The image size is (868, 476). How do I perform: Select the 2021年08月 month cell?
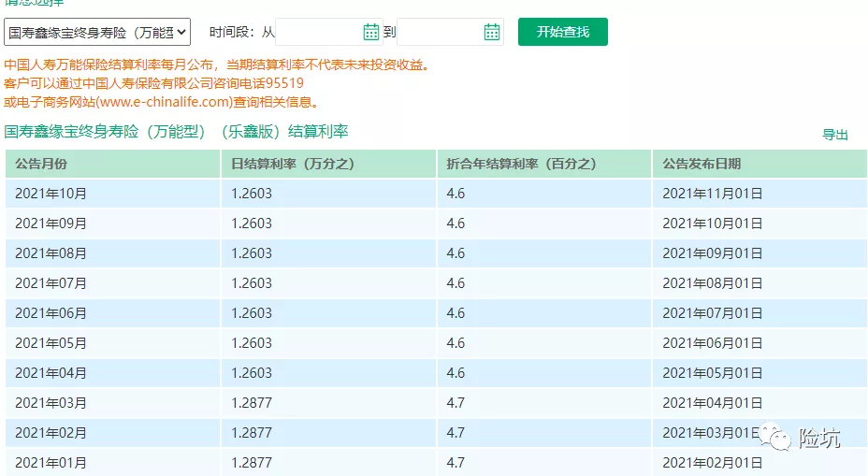[112, 253]
